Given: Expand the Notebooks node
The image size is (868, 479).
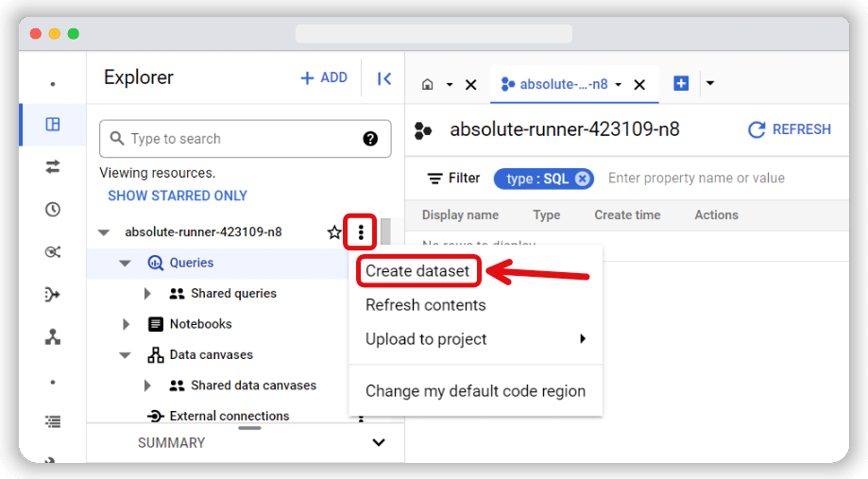Looking at the screenshot, I should [x=126, y=324].
